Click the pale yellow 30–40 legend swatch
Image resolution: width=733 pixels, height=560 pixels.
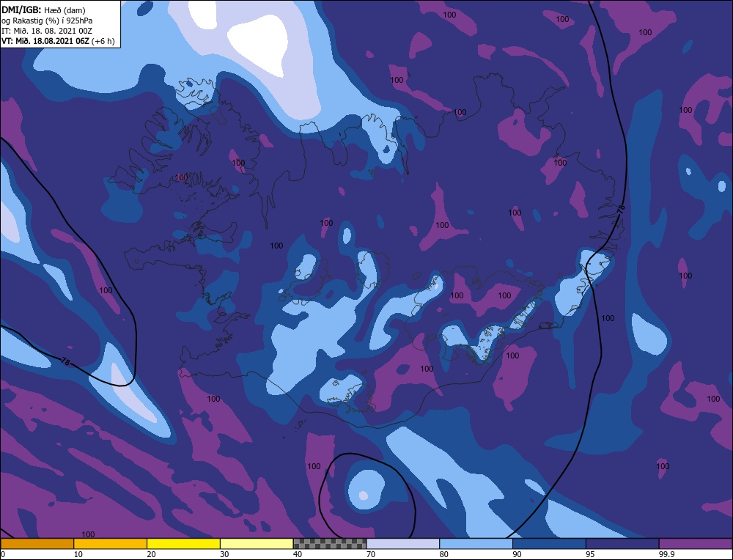(x=257, y=544)
